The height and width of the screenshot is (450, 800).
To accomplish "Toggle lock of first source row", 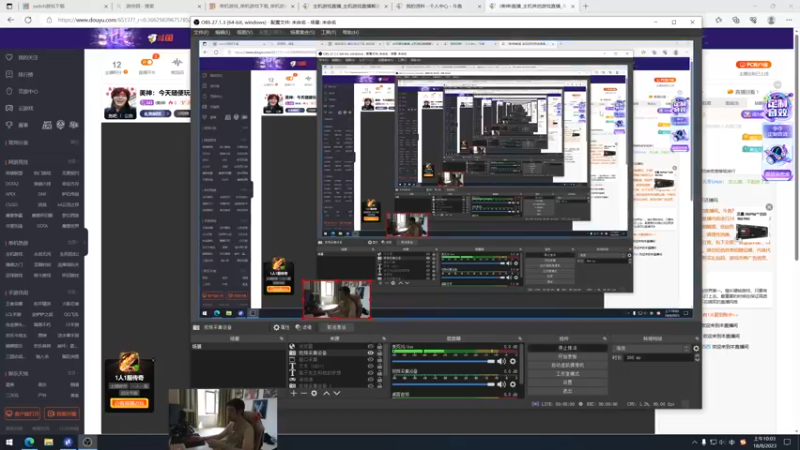I will [x=380, y=346].
